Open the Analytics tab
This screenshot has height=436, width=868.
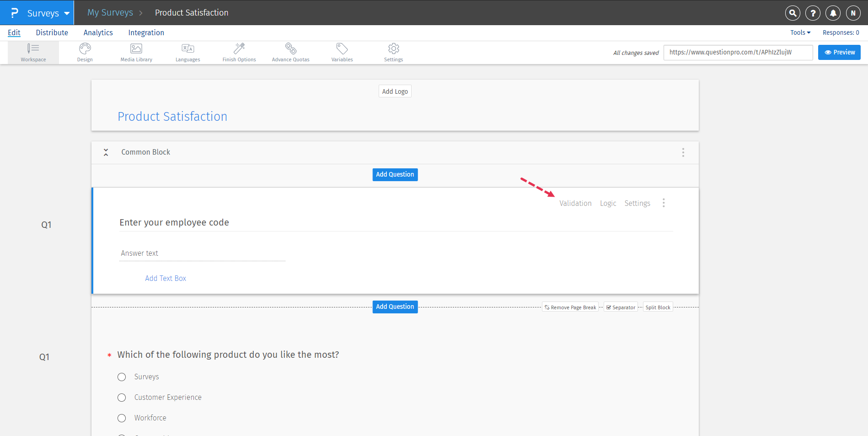[x=98, y=32]
